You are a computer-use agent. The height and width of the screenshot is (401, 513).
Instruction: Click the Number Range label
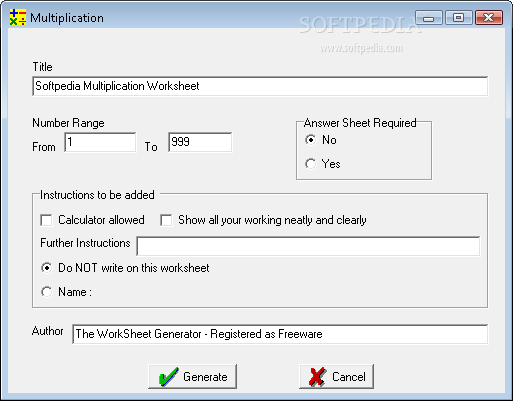click(68, 123)
